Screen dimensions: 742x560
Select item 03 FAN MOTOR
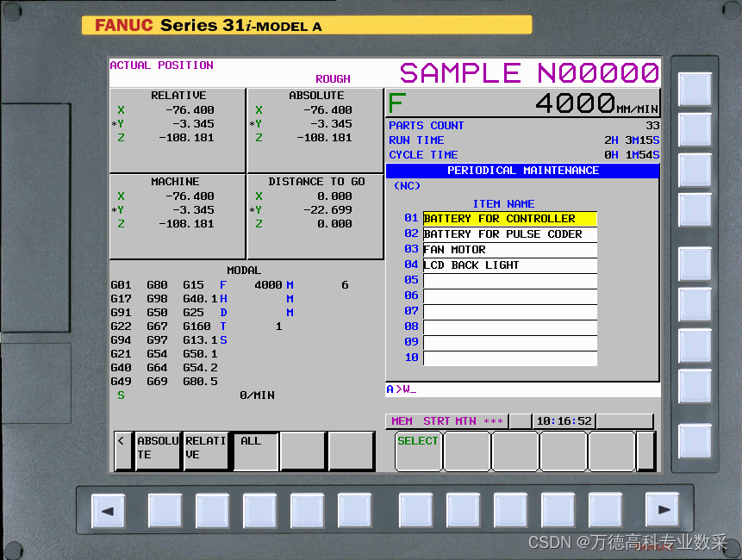pyautogui.click(x=510, y=250)
